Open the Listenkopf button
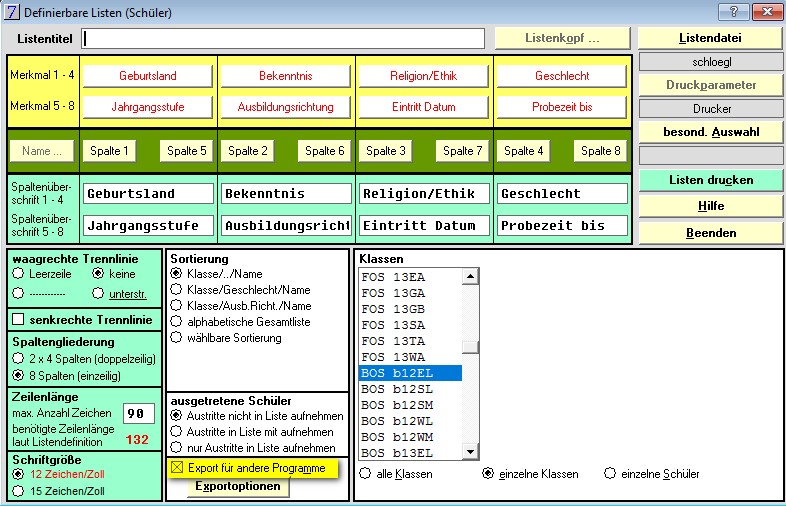Viewport: 786px width, 506px height. [x=562, y=38]
